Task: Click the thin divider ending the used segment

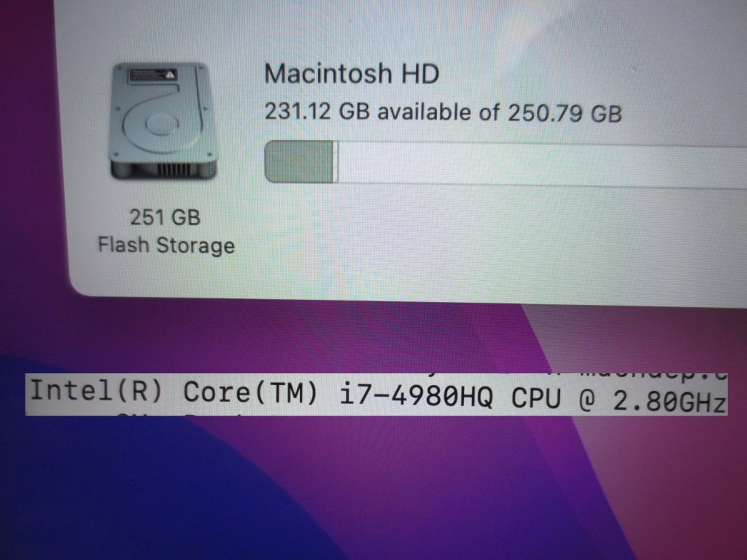Action: pos(336,162)
